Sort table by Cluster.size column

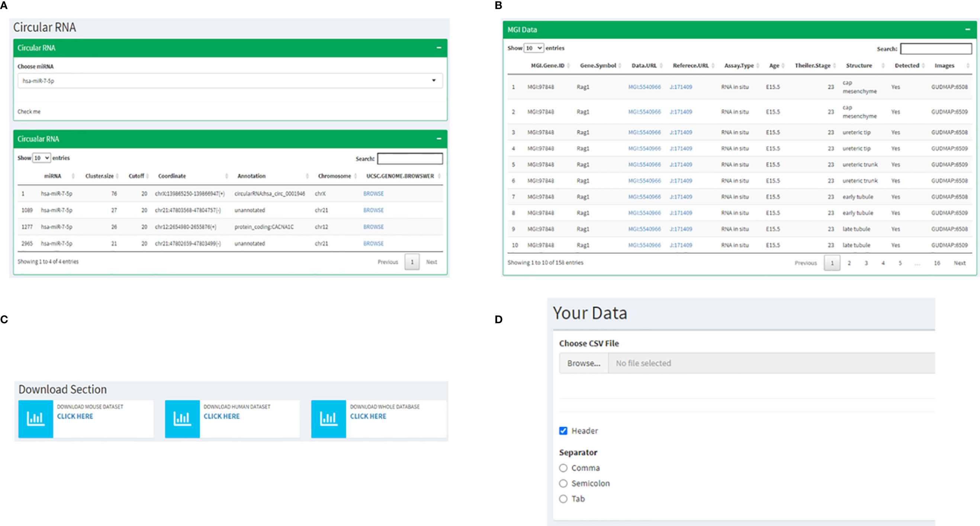pos(99,176)
